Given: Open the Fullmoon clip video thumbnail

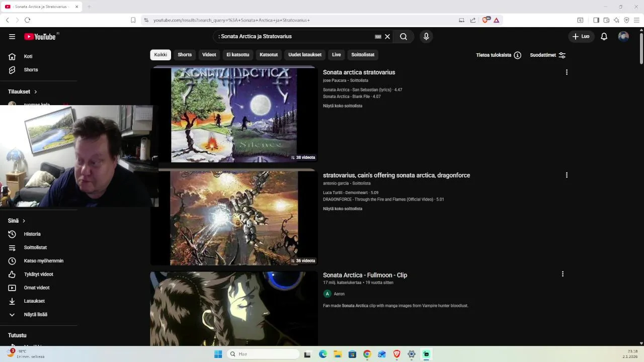Looking at the screenshot, I should (x=234, y=309).
